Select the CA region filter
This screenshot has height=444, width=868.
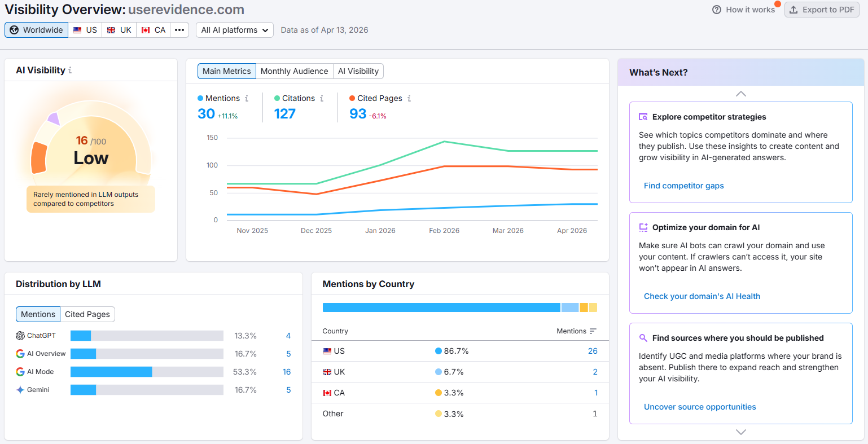[x=154, y=30]
